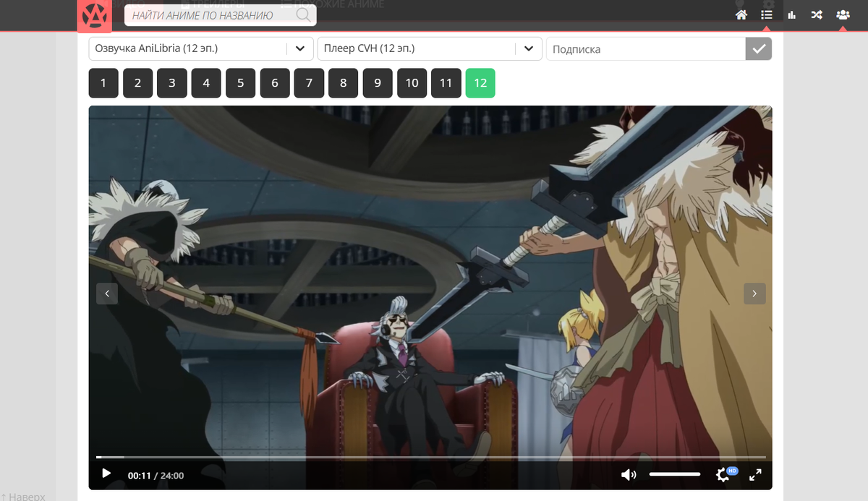
Task: Select episode 6
Action: tap(275, 83)
